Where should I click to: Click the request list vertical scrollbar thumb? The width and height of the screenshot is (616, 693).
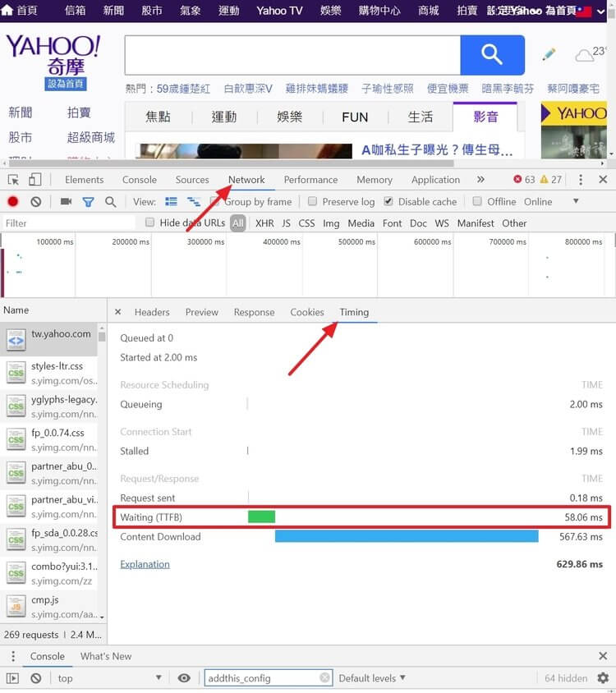coord(102,337)
